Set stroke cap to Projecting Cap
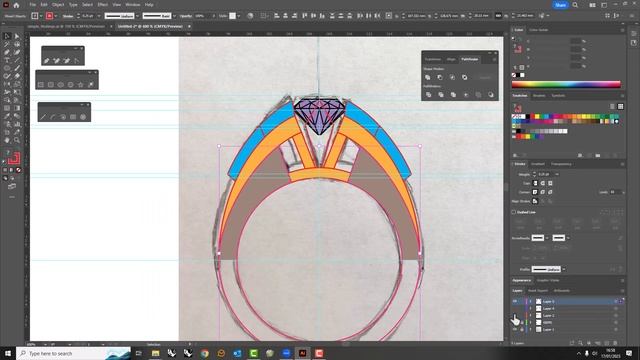This screenshot has height=360, width=640. point(550,183)
